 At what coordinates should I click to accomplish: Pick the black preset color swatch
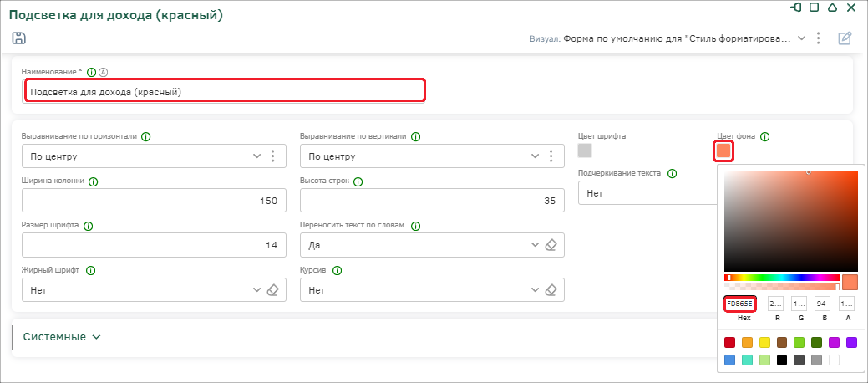(x=782, y=360)
